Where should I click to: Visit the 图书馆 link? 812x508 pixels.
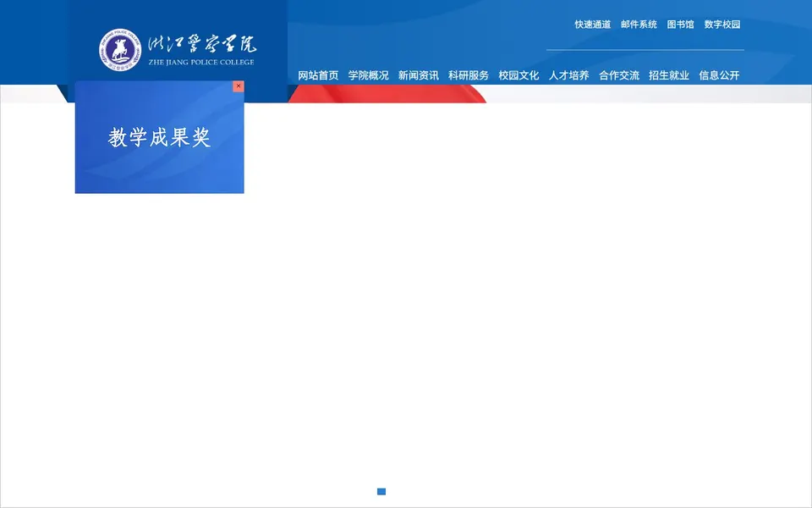click(x=680, y=25)
